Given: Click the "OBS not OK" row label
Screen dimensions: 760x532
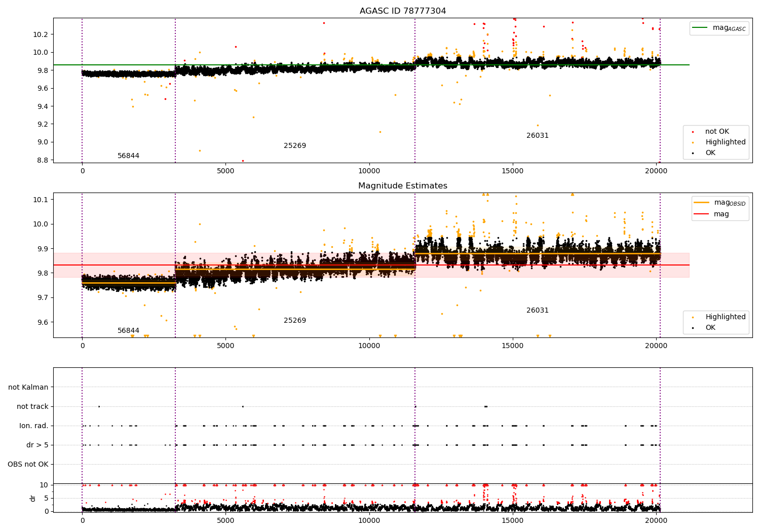Looking at the screenshot, I should (x=28, y=465).
